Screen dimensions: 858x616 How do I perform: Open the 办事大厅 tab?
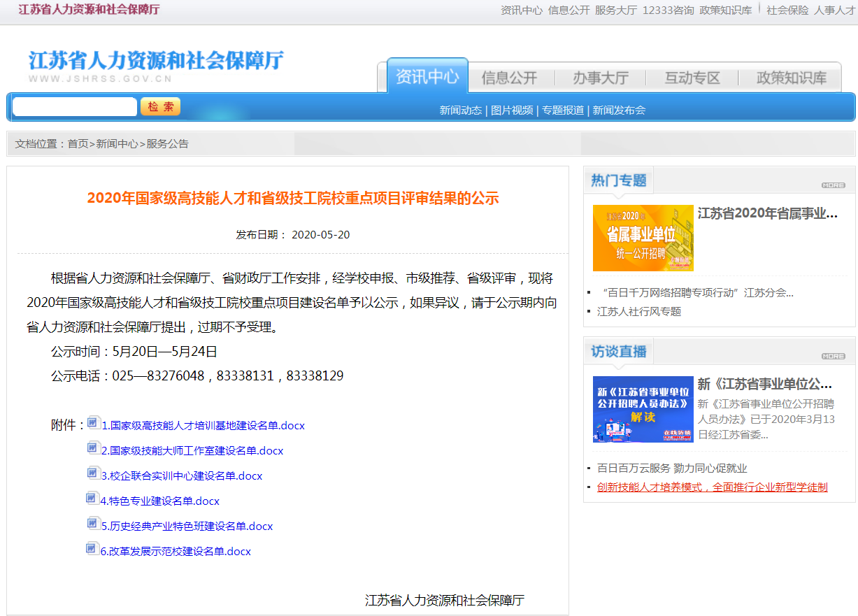600,78
